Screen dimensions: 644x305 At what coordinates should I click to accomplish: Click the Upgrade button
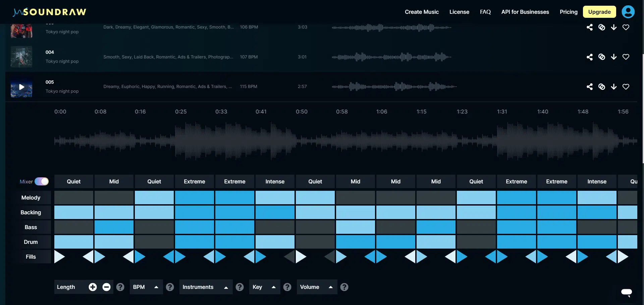599,12
